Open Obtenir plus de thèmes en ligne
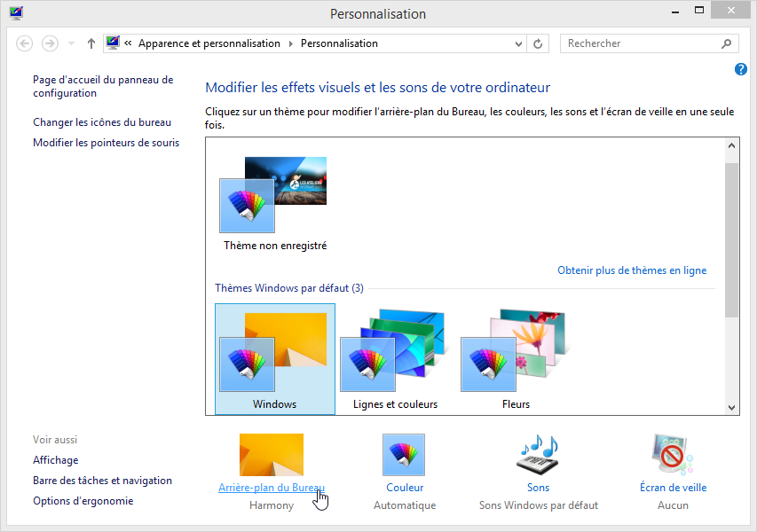This screenshot has width=757, height=532. coord(632,270)
